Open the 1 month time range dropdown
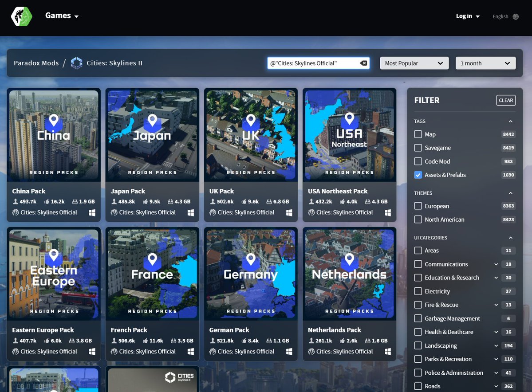Viewport: 532px width, 392px height. (x=485, y=63)
